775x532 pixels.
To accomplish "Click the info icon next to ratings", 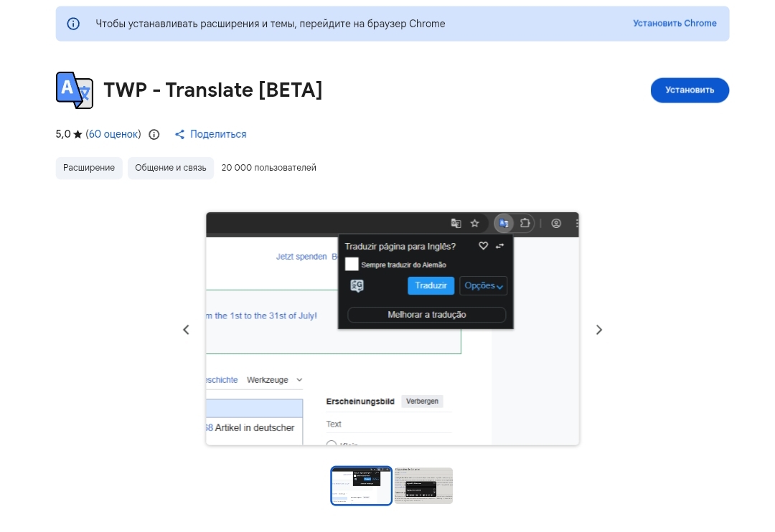I will click(154, 134).
